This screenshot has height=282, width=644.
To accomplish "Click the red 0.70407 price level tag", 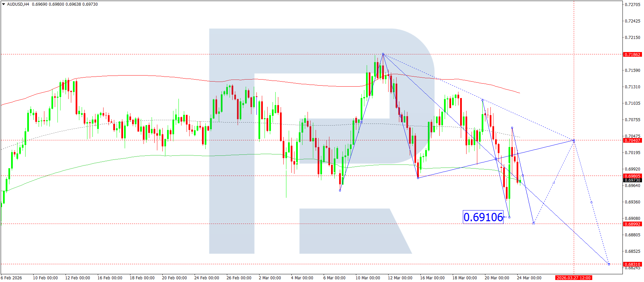I will [x=632, y=140].
